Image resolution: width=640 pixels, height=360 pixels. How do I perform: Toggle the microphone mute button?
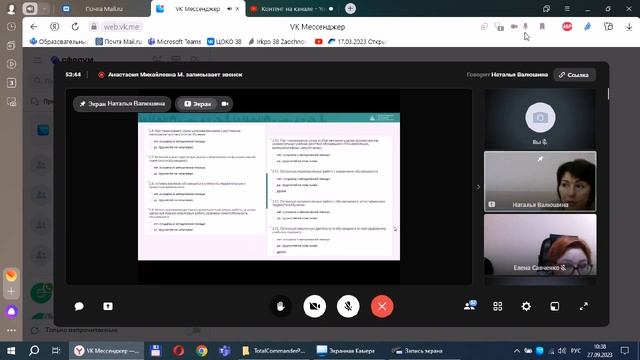(348, 306)
